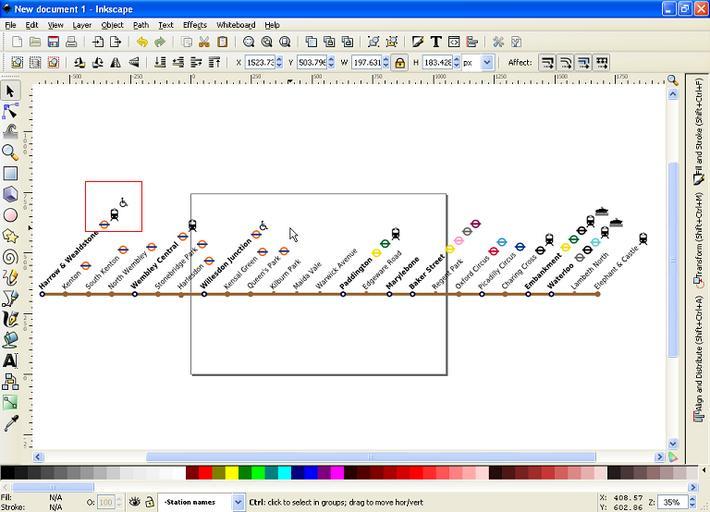Select the Calligraphy tool
This screenshot has width=710, height=512.
pyautogui.click(x=10, y=319)
